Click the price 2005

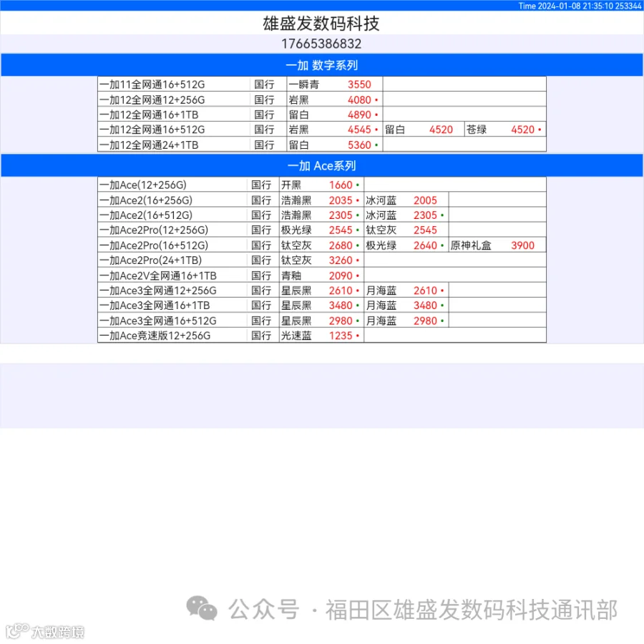tap(425, 200)
